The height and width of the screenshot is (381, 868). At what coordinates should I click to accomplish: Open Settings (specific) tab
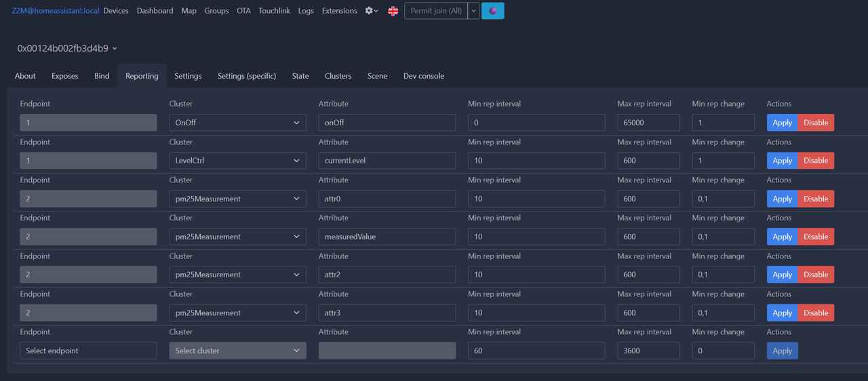(247, 76)
